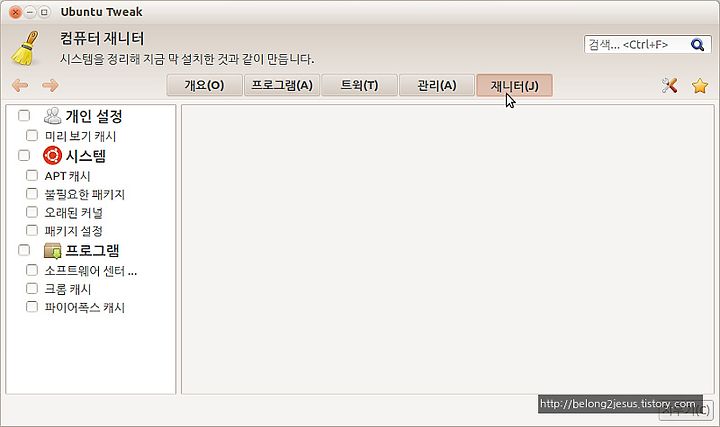Screen dimensions: 720x427
Task: Click the 개인 설정 heading text
Action: (x=94, y=116)
